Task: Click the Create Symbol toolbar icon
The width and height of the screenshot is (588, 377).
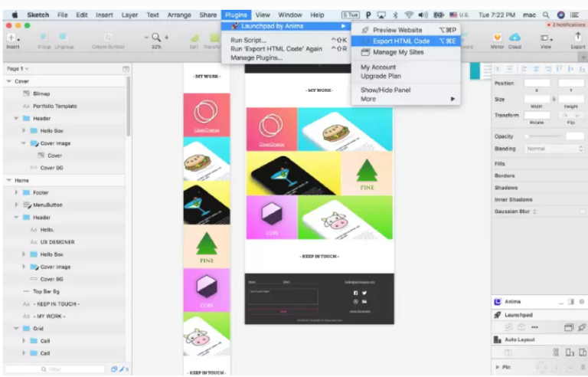Action: tap(108, 38)
